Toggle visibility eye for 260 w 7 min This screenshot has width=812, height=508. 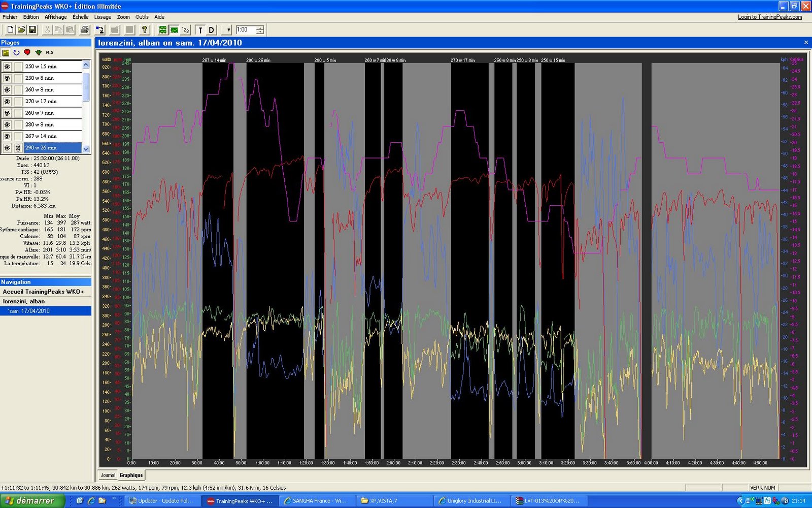click(x=7, y=113)
